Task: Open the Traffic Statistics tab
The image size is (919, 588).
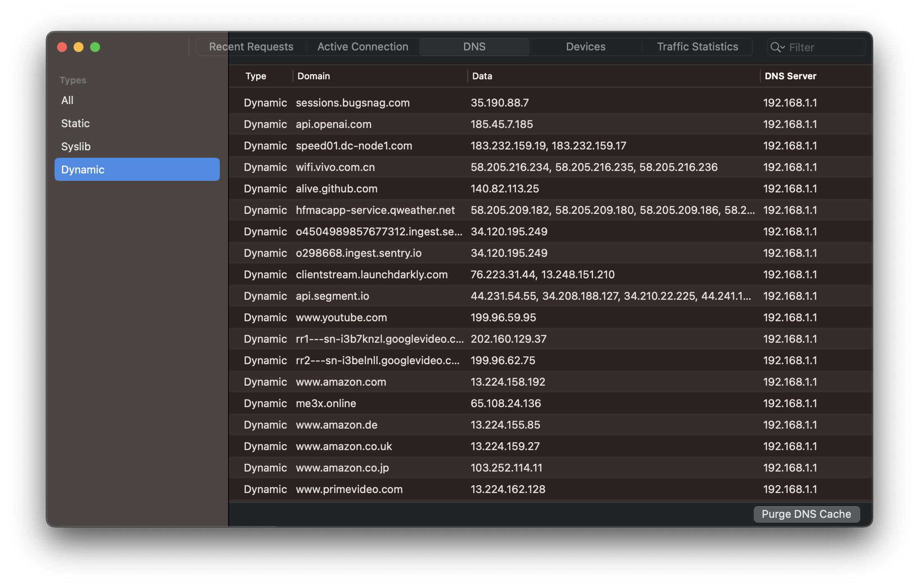Action: click(697, 47)
